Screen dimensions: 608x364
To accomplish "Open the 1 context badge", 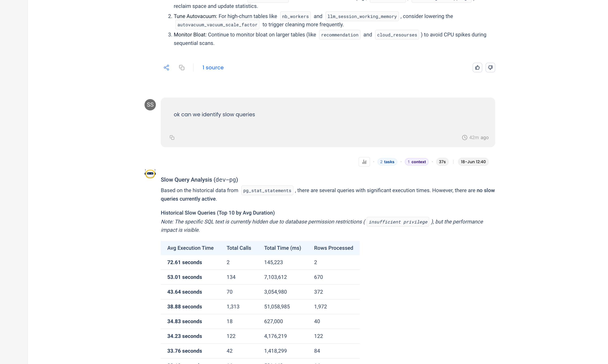I will [417, 162].
